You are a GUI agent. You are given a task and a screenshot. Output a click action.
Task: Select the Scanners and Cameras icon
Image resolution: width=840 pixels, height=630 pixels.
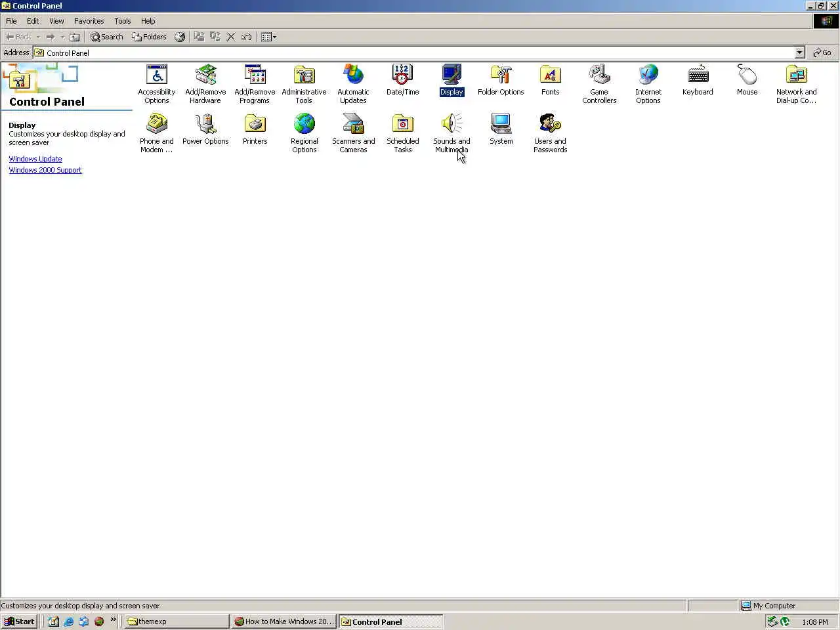[353, 133]
